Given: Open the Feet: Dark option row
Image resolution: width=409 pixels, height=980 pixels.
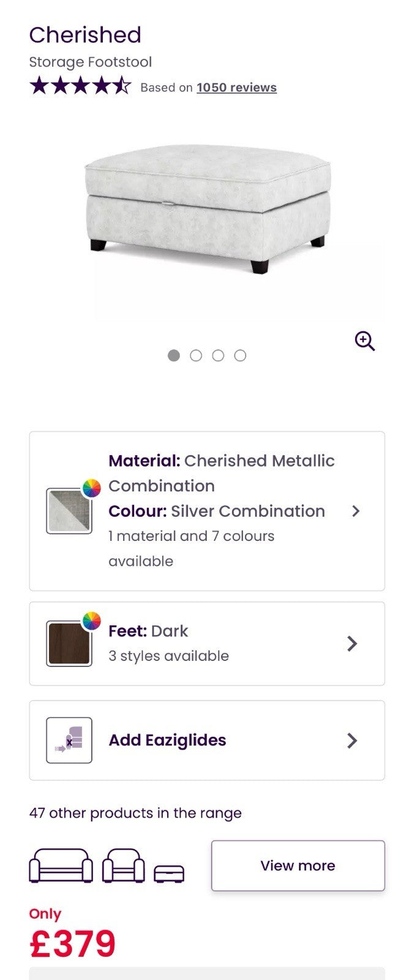Looking at the screenshot, I should [207, 643].
